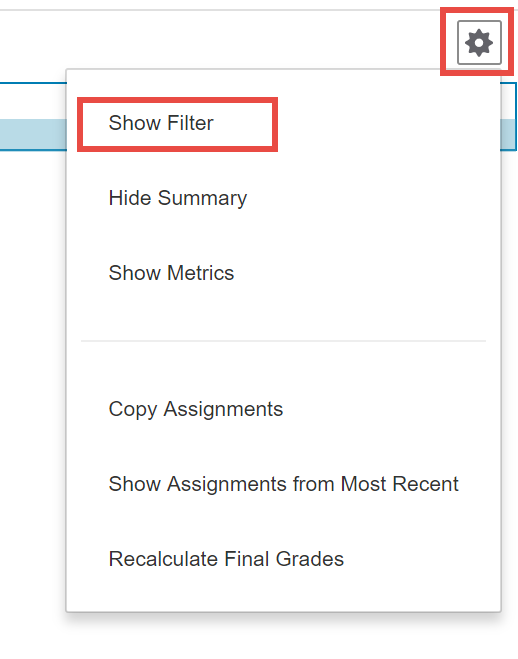Close the dropdown via the gear button
The height and width of the screenshot is (659, 518).
click(x=479, y=42)
